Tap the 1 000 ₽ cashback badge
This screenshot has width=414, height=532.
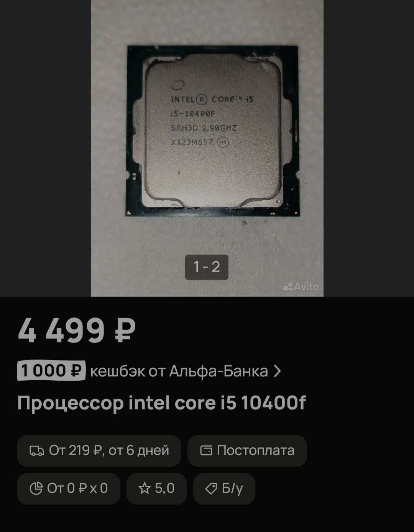tap(51, 371)
